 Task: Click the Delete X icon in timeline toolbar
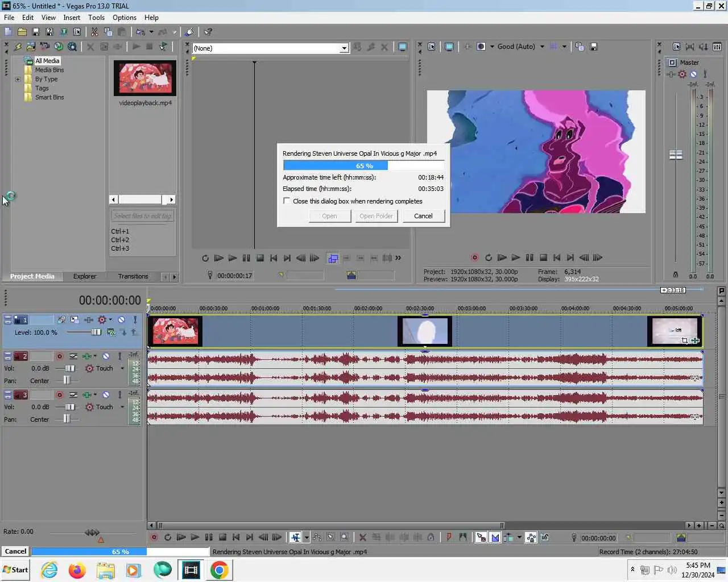point(362,537)
